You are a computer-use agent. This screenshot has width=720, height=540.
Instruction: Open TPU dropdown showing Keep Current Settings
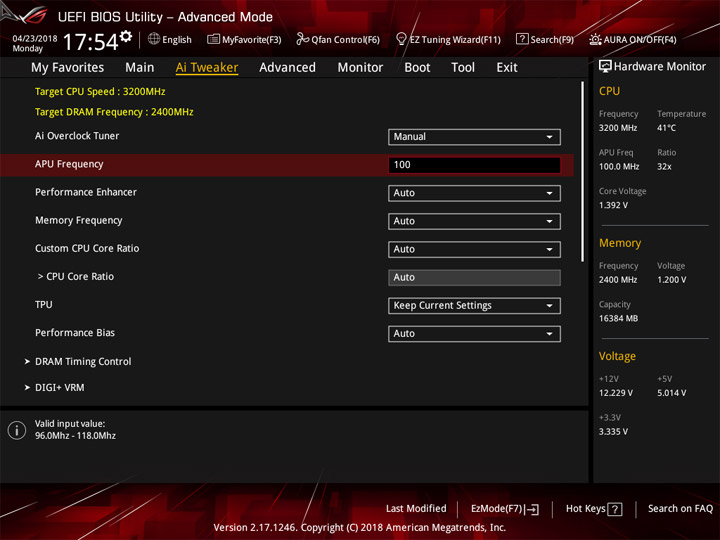tap(474, 306)
